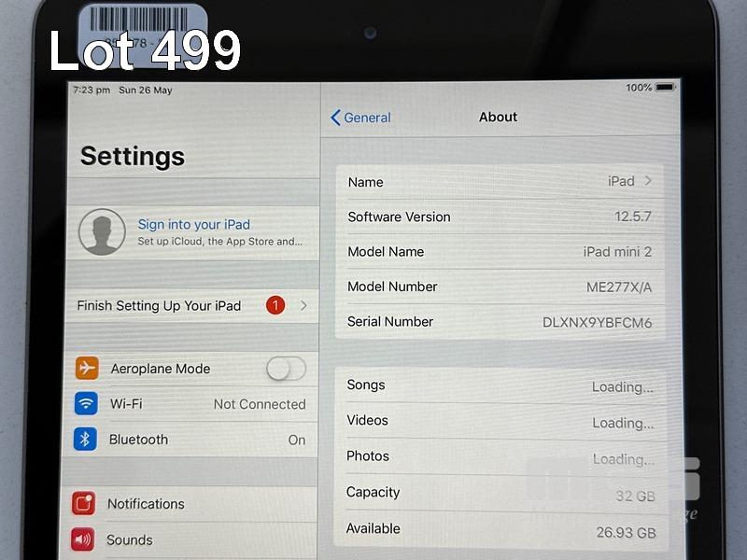This screenshot has height=560, width=747.
Task: Tap the red notification badge
Action: (x=275, y=305)
